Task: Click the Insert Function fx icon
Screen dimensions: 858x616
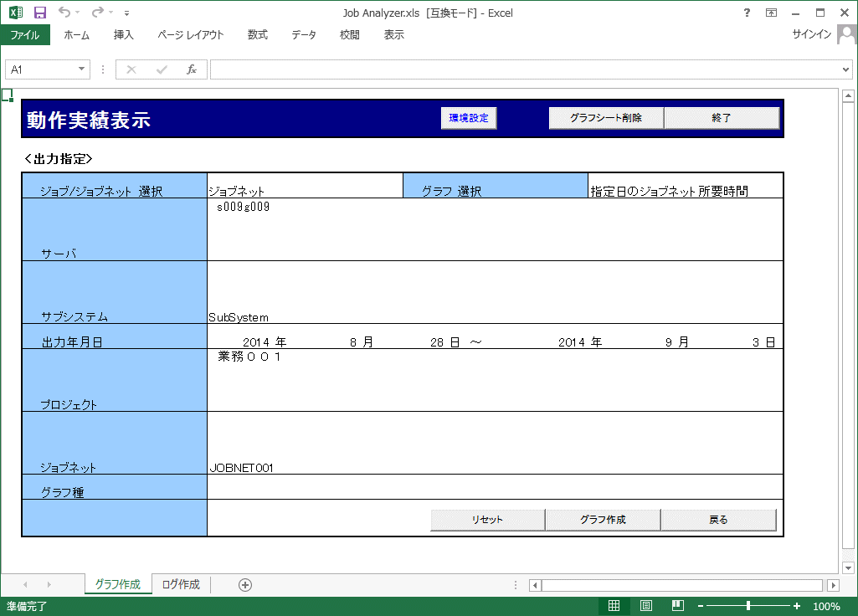Action: [x=191, y=69]
